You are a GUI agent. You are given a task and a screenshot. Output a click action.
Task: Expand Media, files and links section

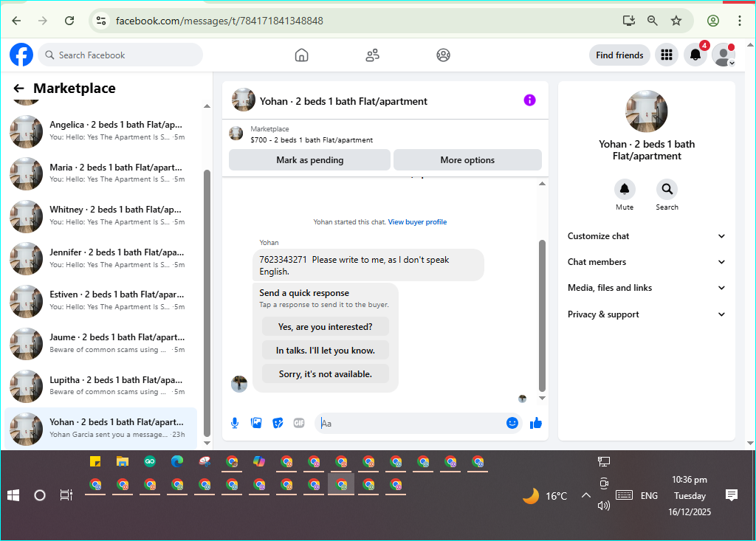646,288
